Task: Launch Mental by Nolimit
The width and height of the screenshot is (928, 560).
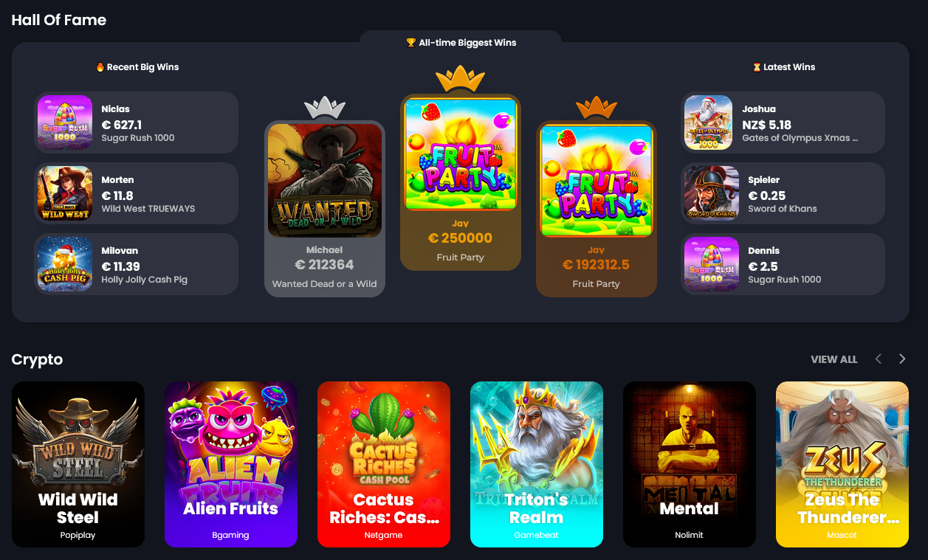Action: point(690,464)
